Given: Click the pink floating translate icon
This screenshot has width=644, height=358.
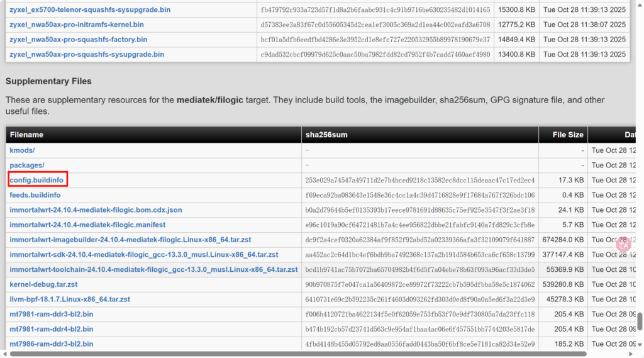Looking at the screenshot, I should click(623, 245).
